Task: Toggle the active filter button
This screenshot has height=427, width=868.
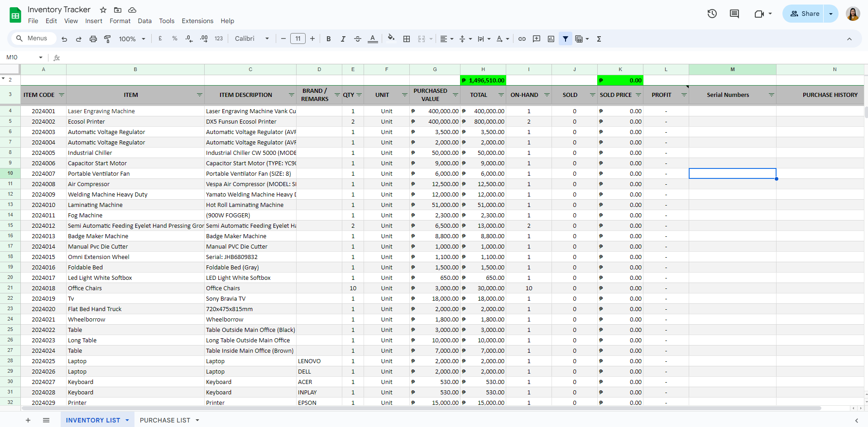Action: (565, 39)
